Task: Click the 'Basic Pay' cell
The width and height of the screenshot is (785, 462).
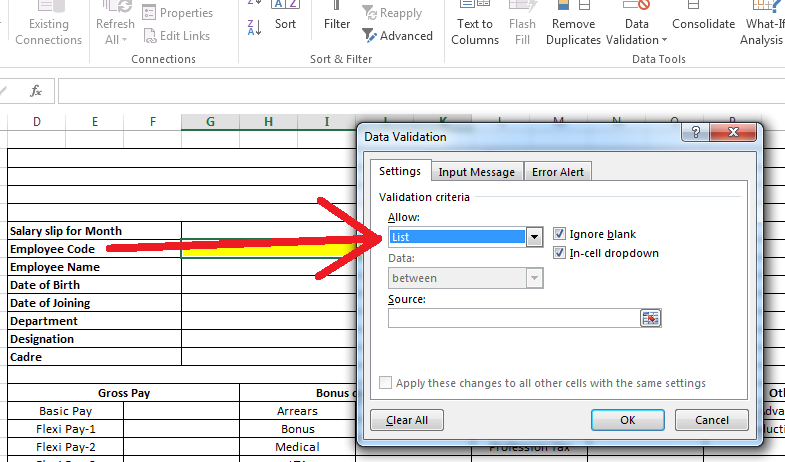Action: click(66, 411)
